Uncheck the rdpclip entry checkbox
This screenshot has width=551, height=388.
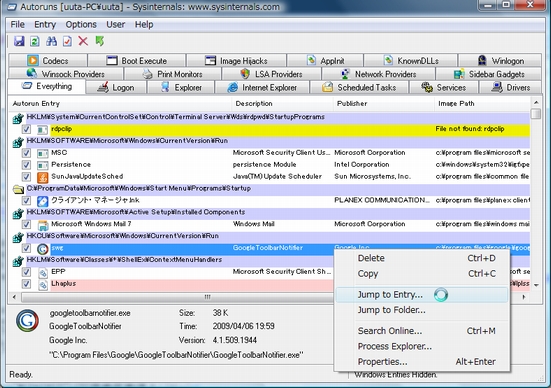click(26, 129)
